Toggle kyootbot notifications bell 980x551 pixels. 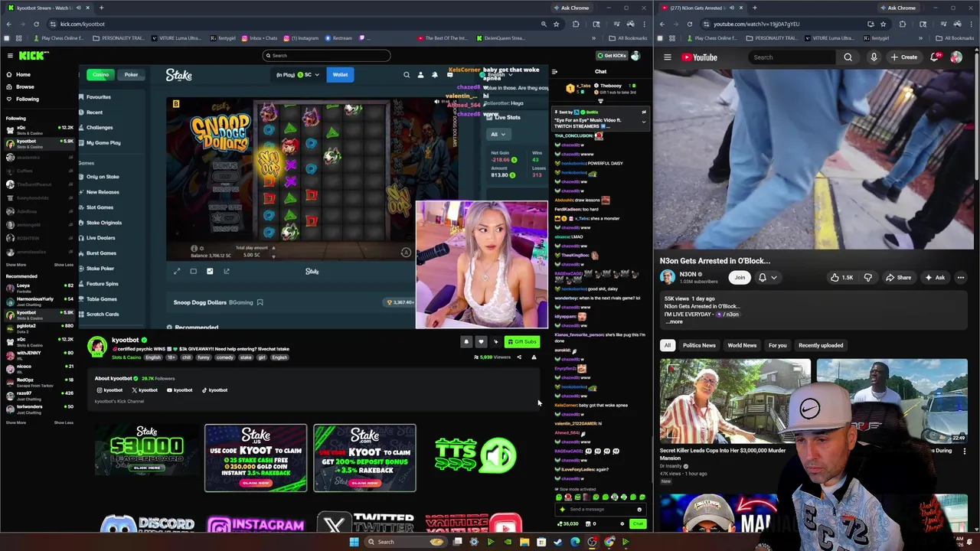point(466,342)
